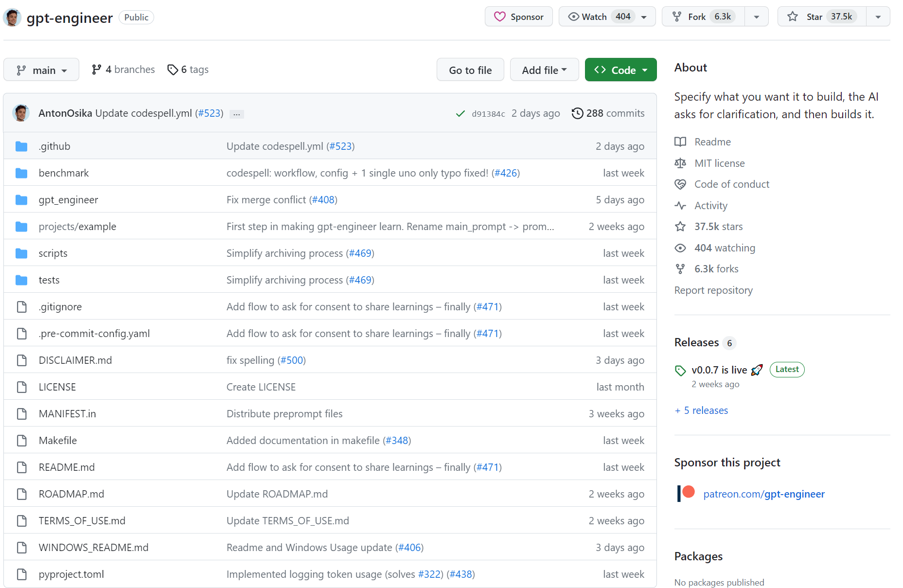The width and height of the screenshot is (903, 588).
Task: Expand the commit message ellipsis button
Action: click(237, 114)
